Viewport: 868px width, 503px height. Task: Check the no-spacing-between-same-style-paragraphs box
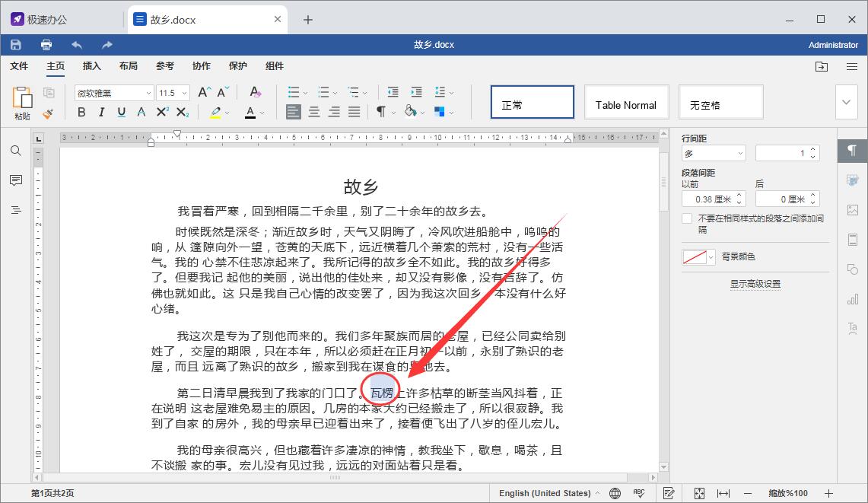pyautogui.click(x=687, y=218)
